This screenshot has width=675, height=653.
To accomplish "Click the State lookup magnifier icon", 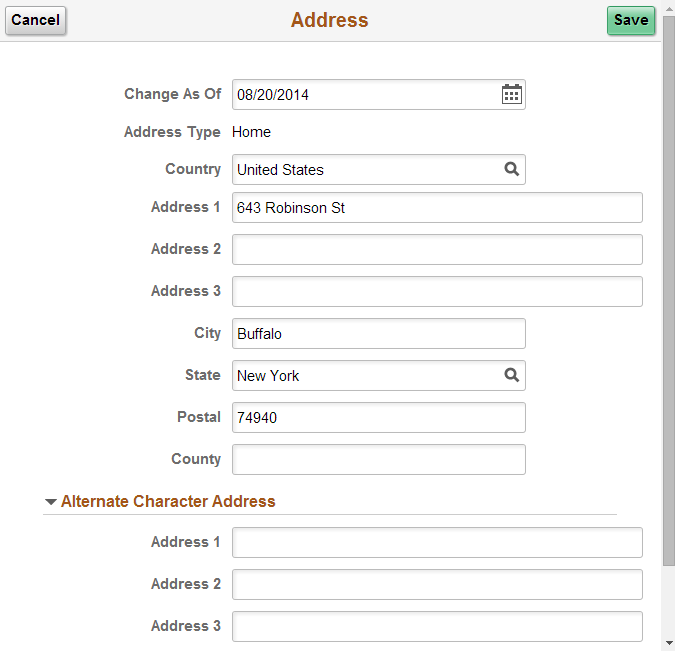I will click(511, 374).
